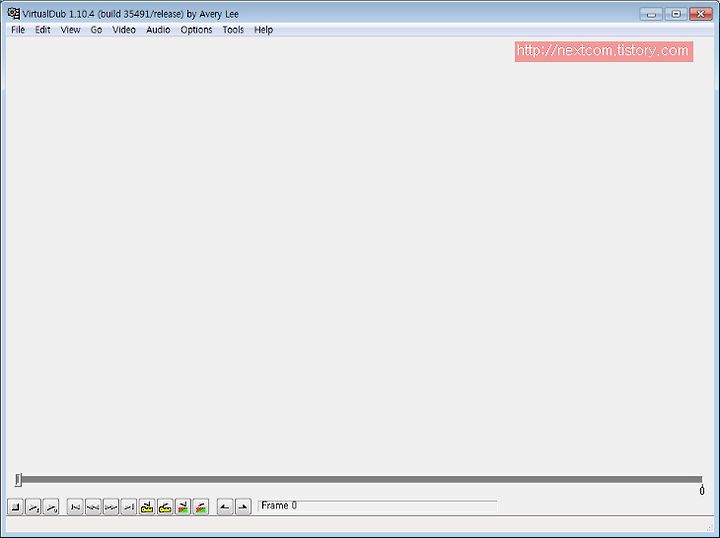Viewport: 720px width, 538px height.
Task: Scan to next scene change
Action: click(x=201, y=507)
